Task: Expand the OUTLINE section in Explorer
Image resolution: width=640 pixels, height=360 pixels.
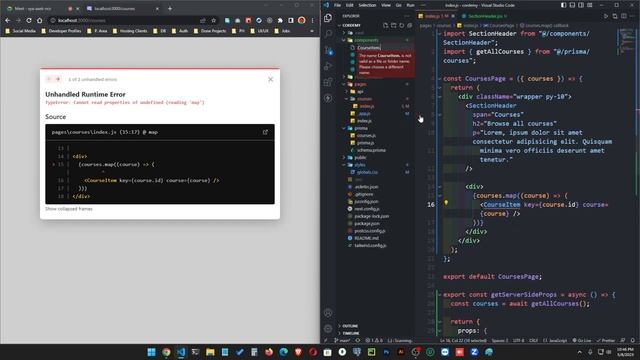Action: pyautogui.click(x=350, y=326)
